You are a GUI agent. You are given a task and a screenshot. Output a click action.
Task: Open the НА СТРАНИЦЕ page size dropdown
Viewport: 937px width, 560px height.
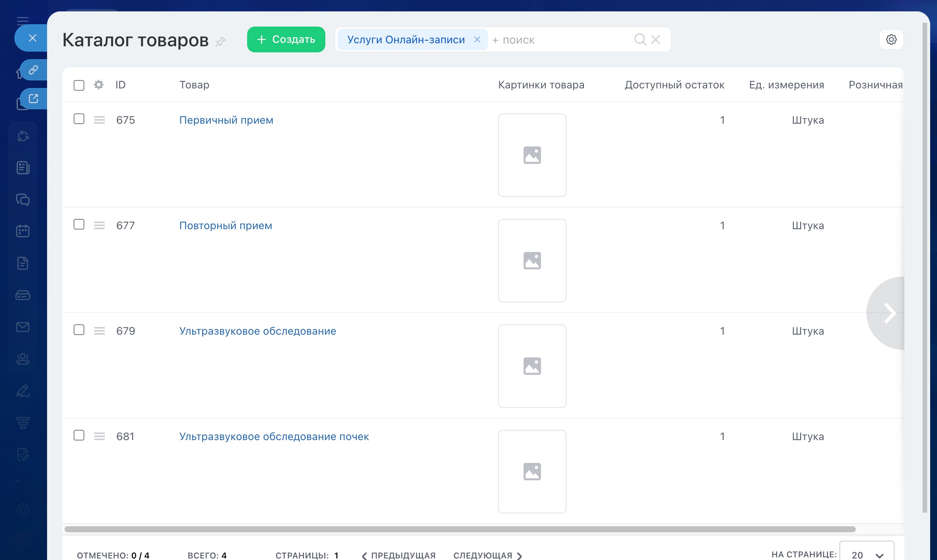pyautogui.click(x=867, y=555)
